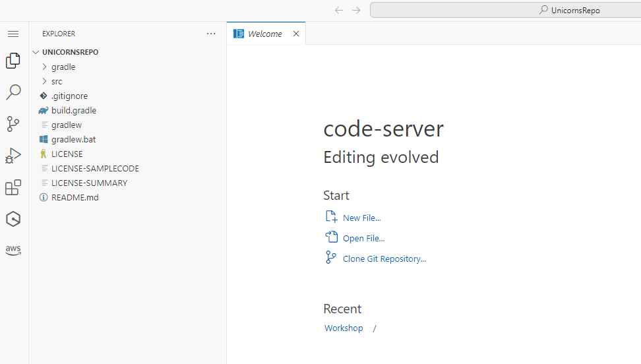The width and height of the screenshot is (641, 364).
Task: Open the Explorer view icon
Action: pyautogui.click(x=13, y=61)
